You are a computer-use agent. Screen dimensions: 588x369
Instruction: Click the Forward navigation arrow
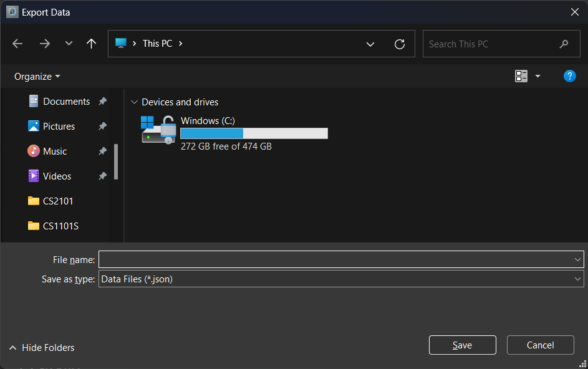pos(44,44)
